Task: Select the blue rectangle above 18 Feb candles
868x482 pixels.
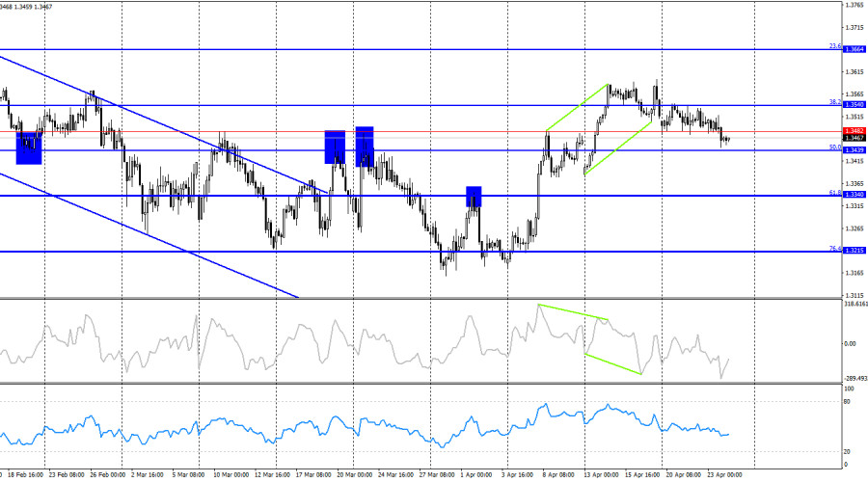Action: click(x=29, y=147)
